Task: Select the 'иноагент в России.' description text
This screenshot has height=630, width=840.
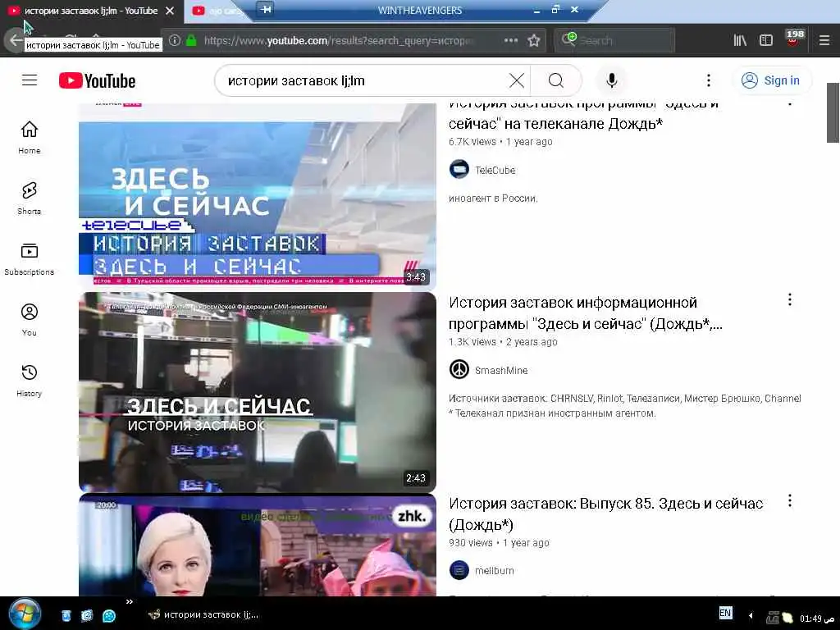Action: (x=493, y=199)
